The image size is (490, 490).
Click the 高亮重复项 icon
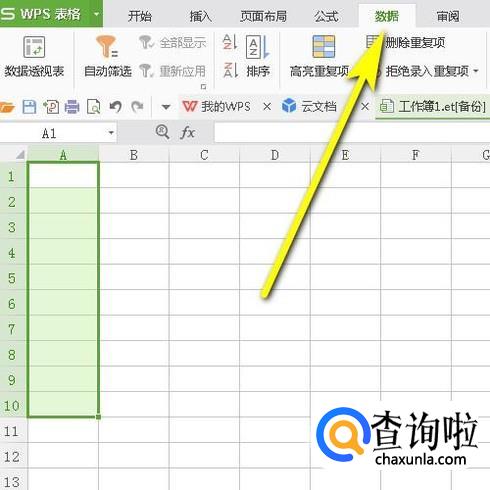click(323, 47)
